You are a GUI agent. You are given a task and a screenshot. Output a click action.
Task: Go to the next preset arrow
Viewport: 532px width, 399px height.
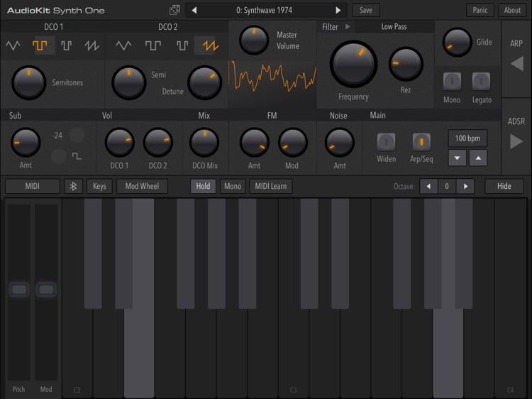(x=338, y=10)
